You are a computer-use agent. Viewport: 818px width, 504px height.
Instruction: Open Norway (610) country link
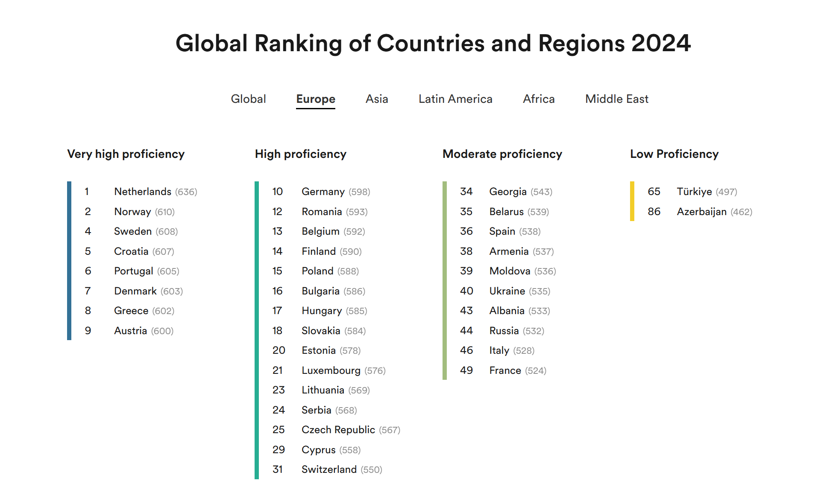pos(144,212)
